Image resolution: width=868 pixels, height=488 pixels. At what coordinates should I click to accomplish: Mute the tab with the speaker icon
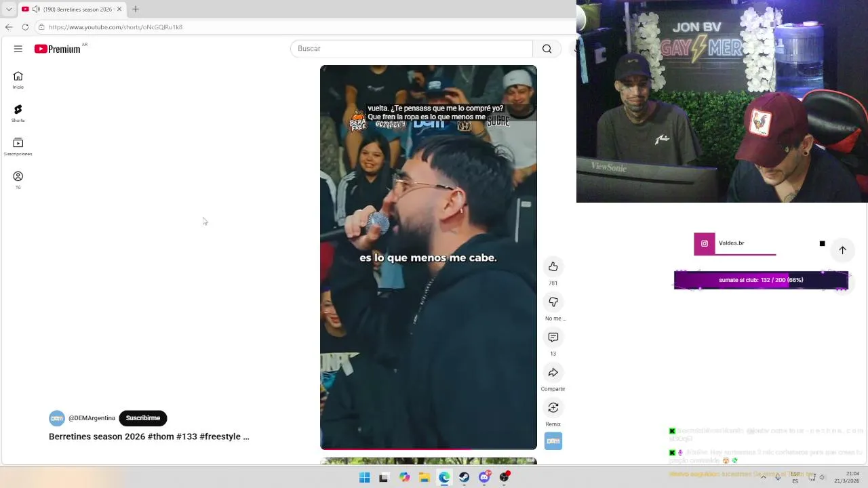pos(35,9)
